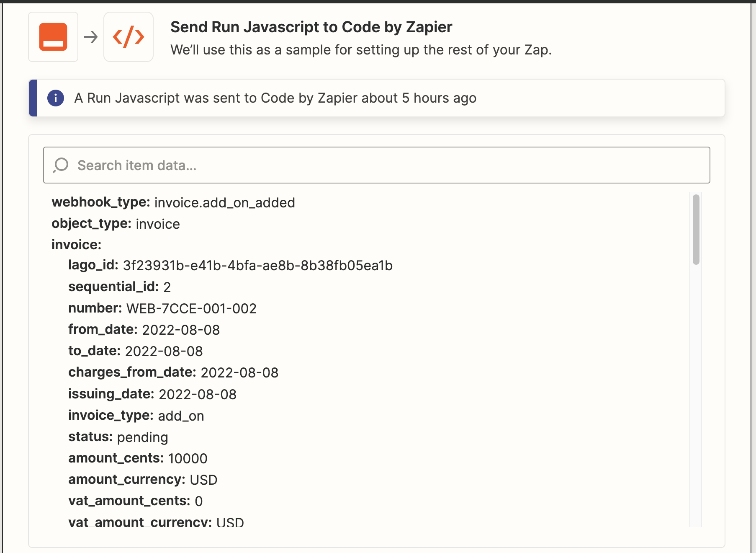Select the amount_cents 10000 row
Image resolution: width=756 pixels, height=553 pixels.
tap(138, 458)
